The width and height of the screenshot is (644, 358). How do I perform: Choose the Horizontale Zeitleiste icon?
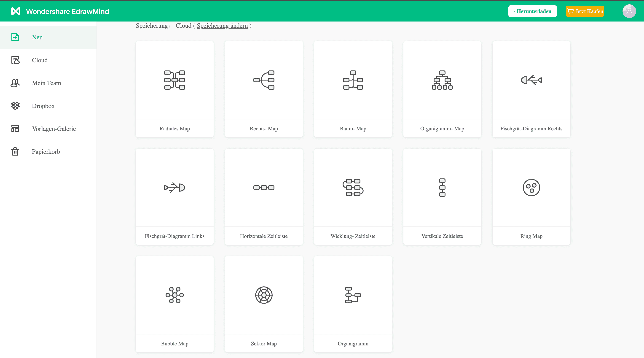click(x=264, y=188)
